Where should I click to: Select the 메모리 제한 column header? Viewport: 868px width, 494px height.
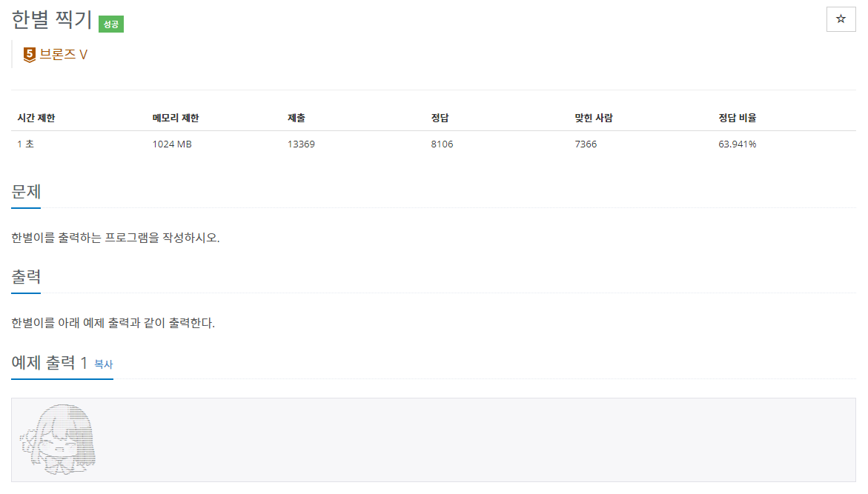[x=176, y=118]
